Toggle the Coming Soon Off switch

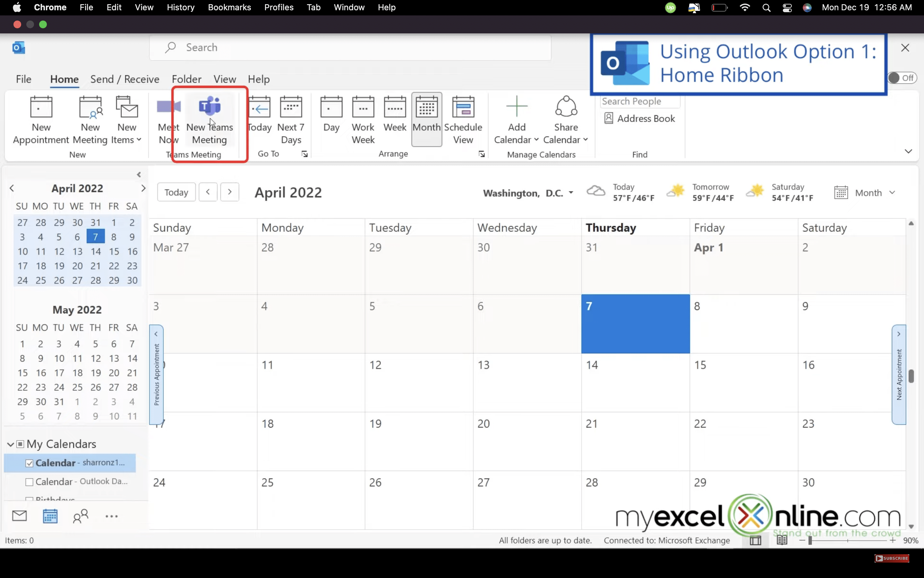point(902,78)
